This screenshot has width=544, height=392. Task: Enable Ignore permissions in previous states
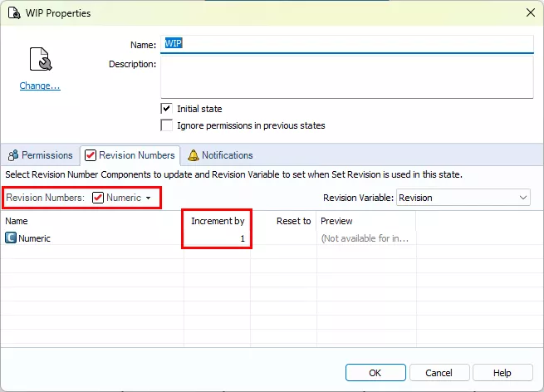pyautogui.click(x=167, y=125)
